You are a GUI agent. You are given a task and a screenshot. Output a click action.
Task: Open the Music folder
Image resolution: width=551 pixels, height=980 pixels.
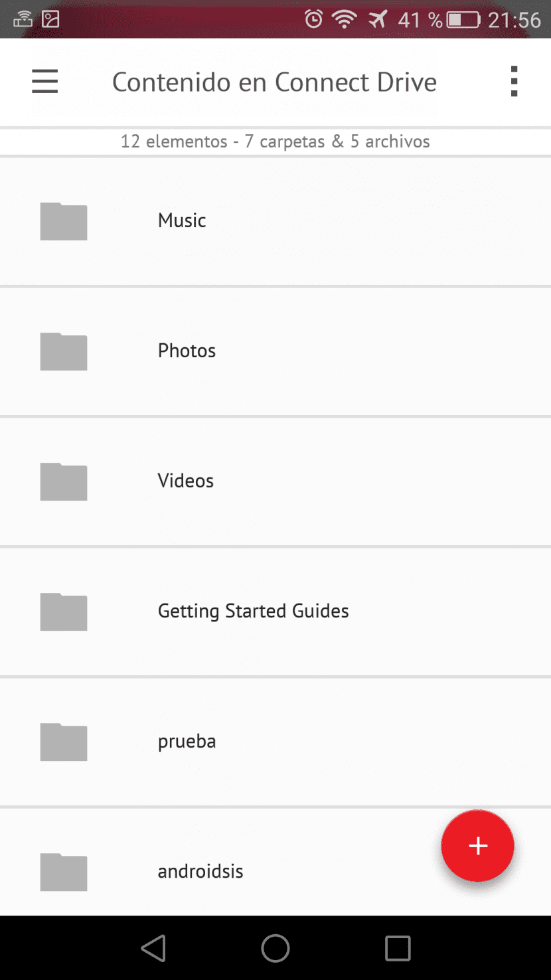pos(182,220)
